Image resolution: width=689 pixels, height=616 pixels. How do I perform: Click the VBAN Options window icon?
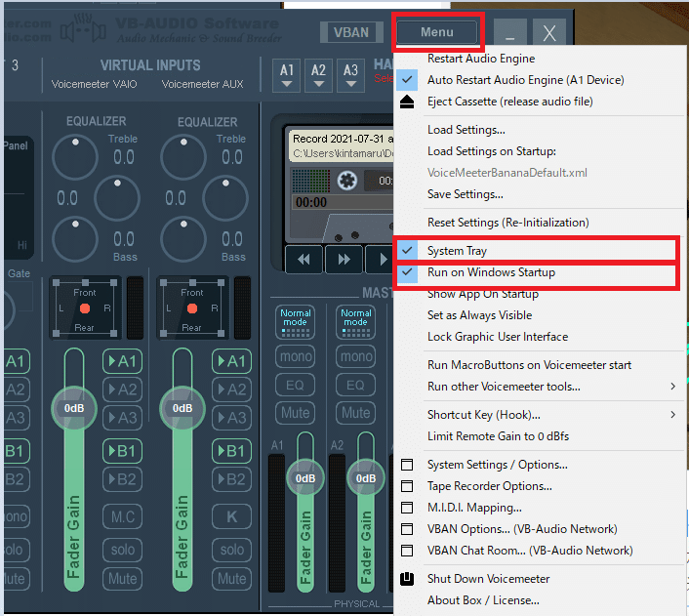pyautogui.click(x=407, y=529)
